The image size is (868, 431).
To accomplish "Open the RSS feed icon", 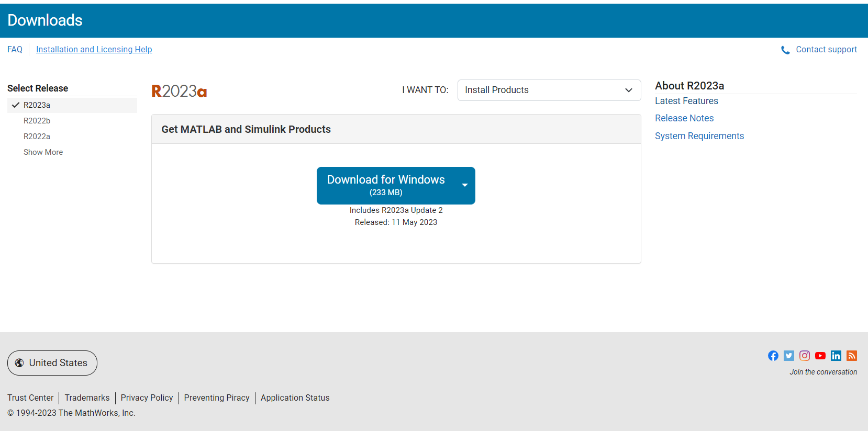I will [x=852, y=356].
